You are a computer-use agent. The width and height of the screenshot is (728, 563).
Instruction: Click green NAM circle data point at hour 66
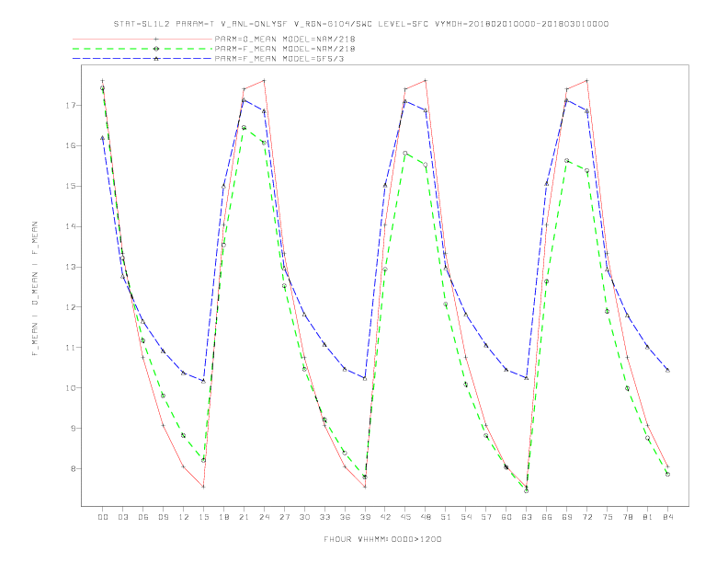[x=547, y=281]
